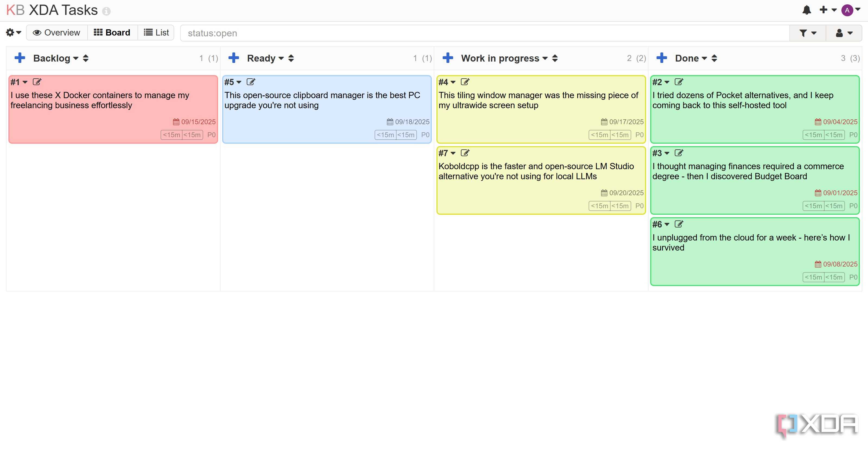Open the Done column dropdown menu
This screenshot has height=449, width=868.
click(x=691, y=58)
